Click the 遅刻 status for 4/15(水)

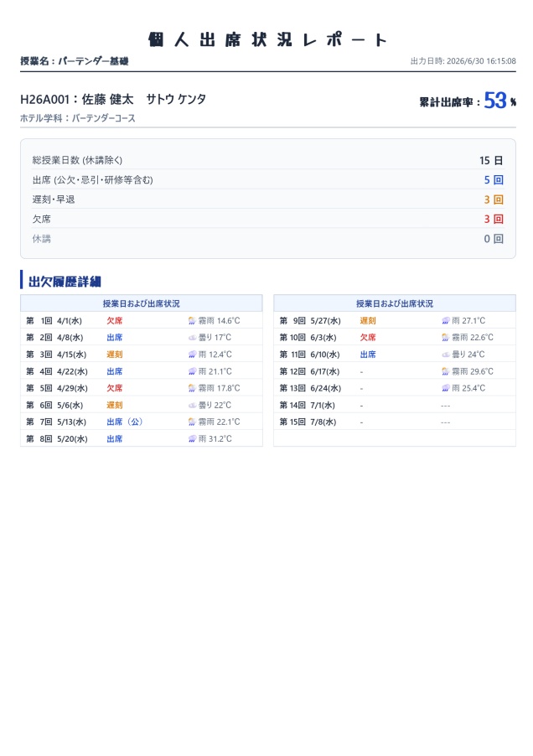pos(115,355)
